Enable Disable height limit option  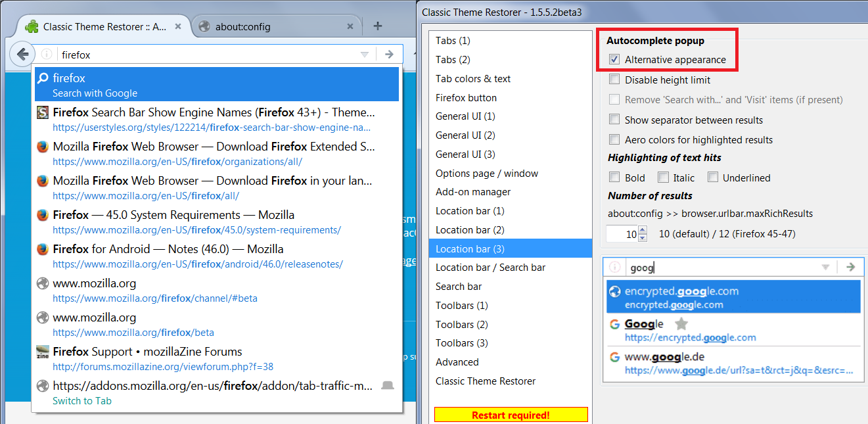[614, 80]
